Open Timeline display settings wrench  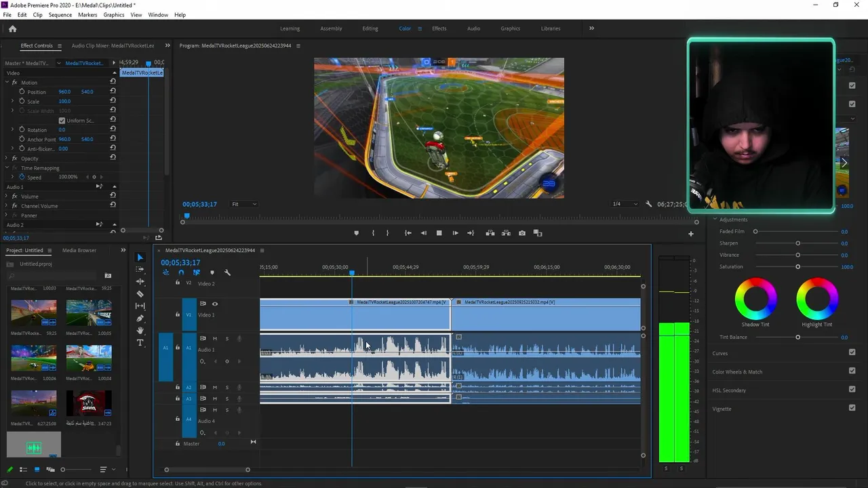227,272
